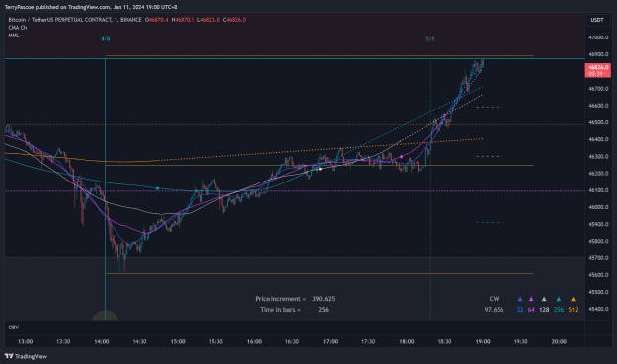Click the OBV pane label

tap(13, 328)
